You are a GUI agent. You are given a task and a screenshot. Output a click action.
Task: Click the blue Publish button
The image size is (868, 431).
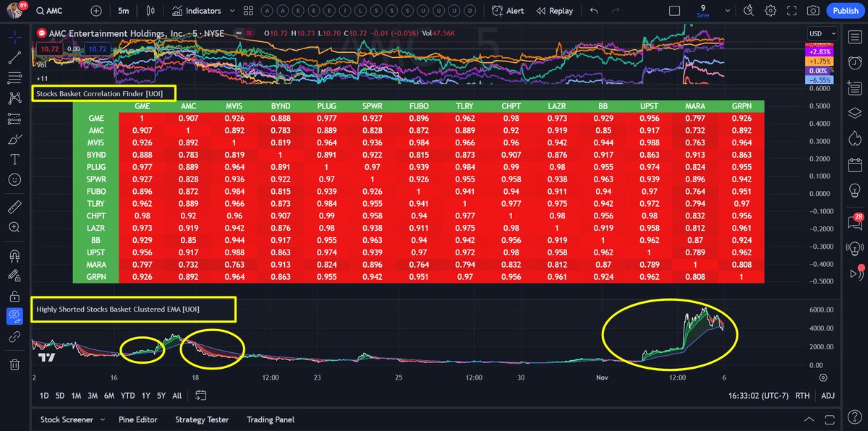click(x=846, y=11)
